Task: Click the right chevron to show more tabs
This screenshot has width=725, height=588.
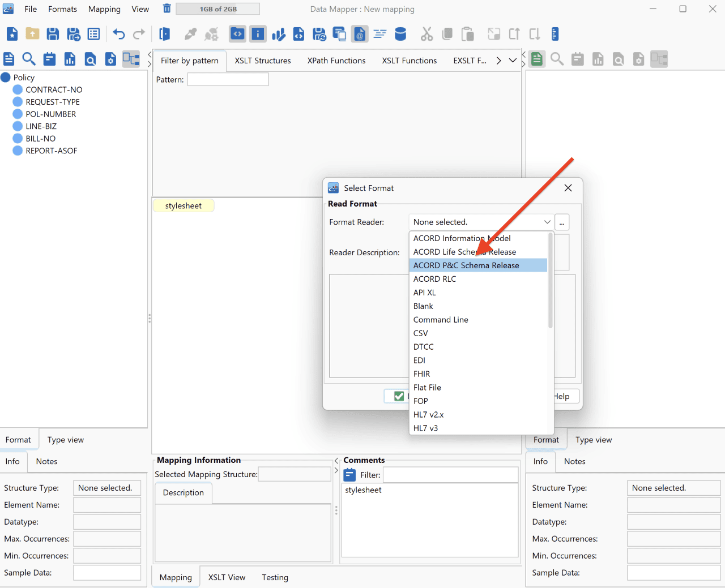Action: pos(498,61)
